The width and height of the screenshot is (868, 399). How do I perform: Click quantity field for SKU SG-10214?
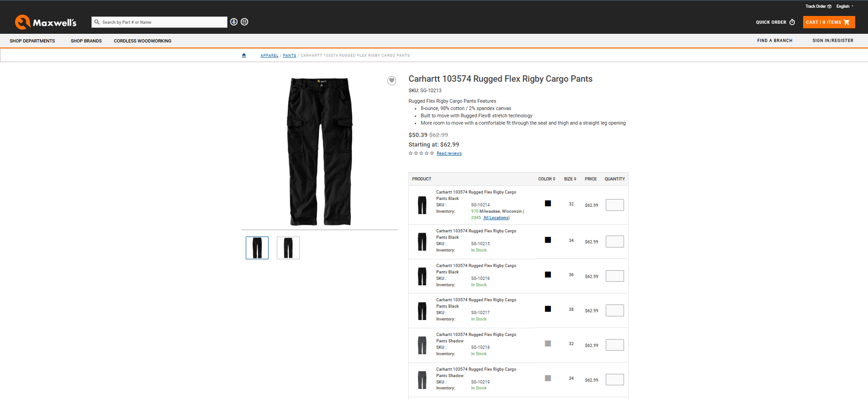[615, 205]
